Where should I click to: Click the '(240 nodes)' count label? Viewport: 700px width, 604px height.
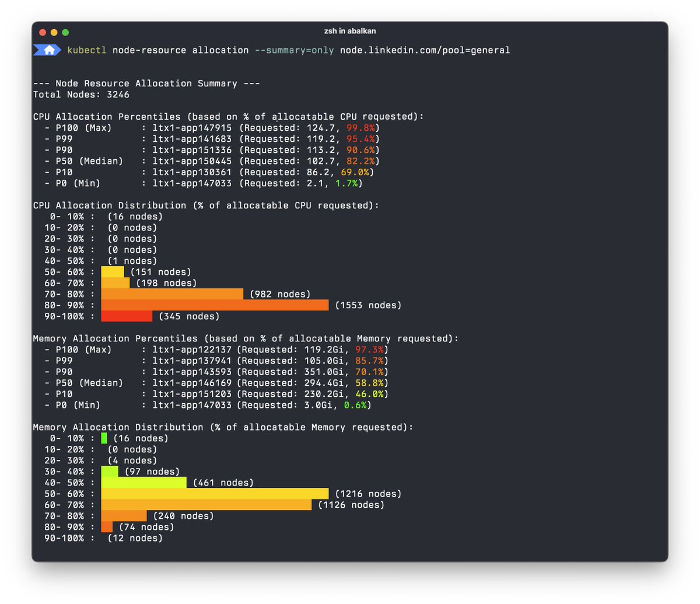coord(183,516)
